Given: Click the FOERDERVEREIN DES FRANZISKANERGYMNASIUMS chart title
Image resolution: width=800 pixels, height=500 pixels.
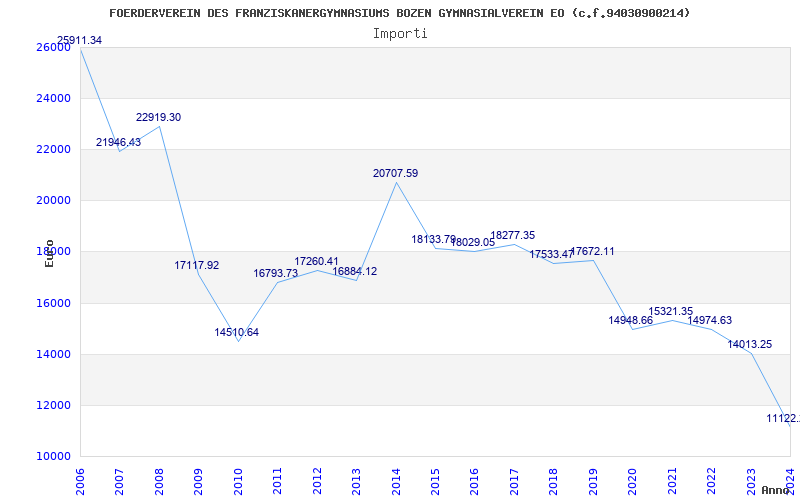Looking at the screenshot, I should [x=399, y=13].
